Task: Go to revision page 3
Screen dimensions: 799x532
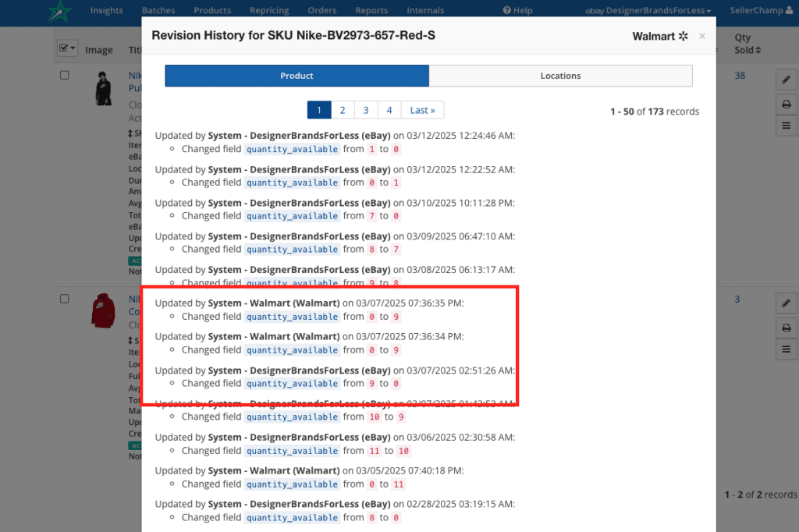Action: coord(366,110)
